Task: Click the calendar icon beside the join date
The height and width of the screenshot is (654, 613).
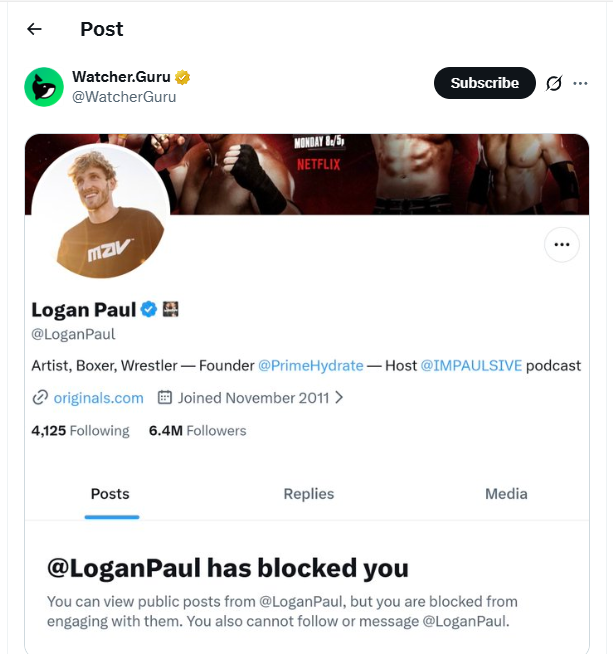Action: coord(165,397)
